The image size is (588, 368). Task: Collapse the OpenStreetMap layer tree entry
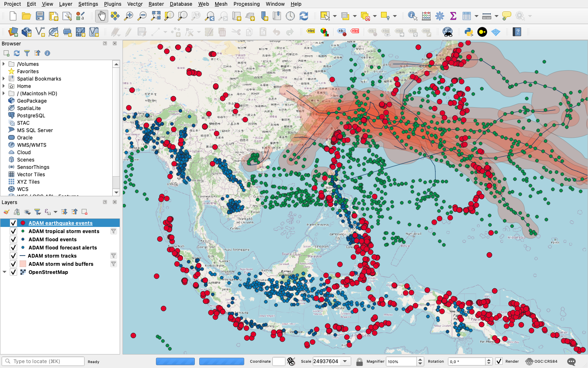[x=4, y=272]
